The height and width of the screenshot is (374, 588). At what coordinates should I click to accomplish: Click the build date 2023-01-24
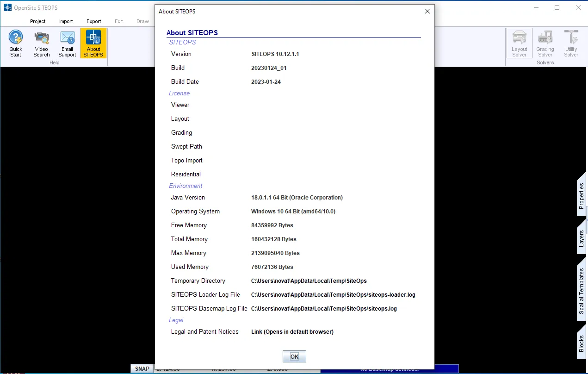(x=266, y=82)
